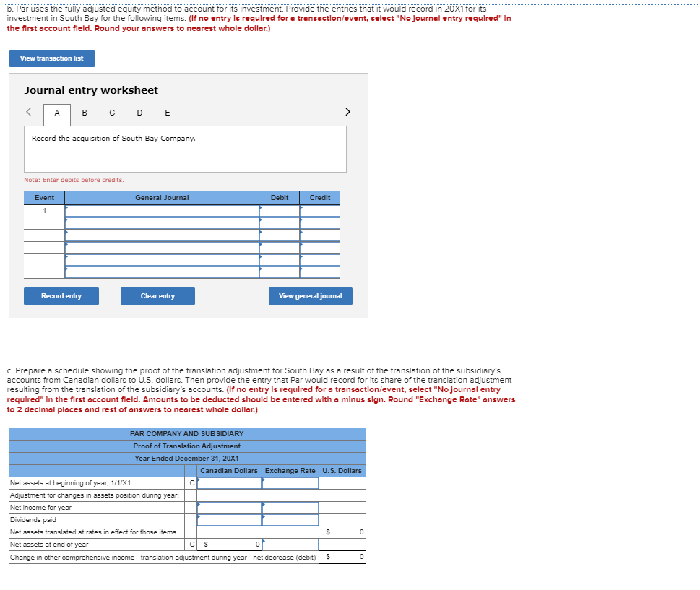Click the General Journal column header

(x=162, y=198)
